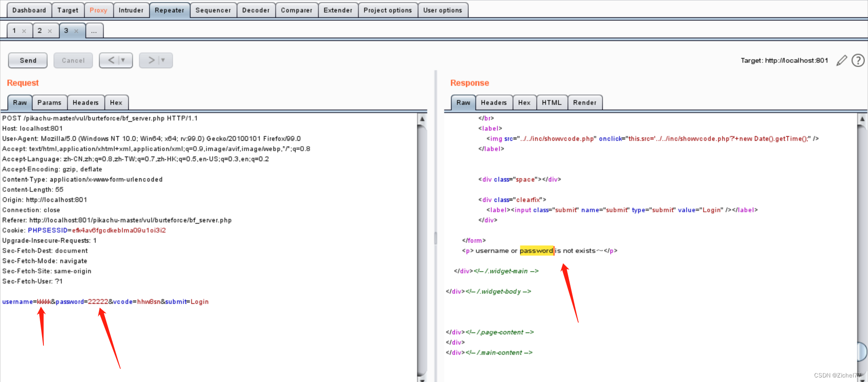Close Repeater tab 3
This screenshot has width=868, height=382.
(x=76, y=31)
